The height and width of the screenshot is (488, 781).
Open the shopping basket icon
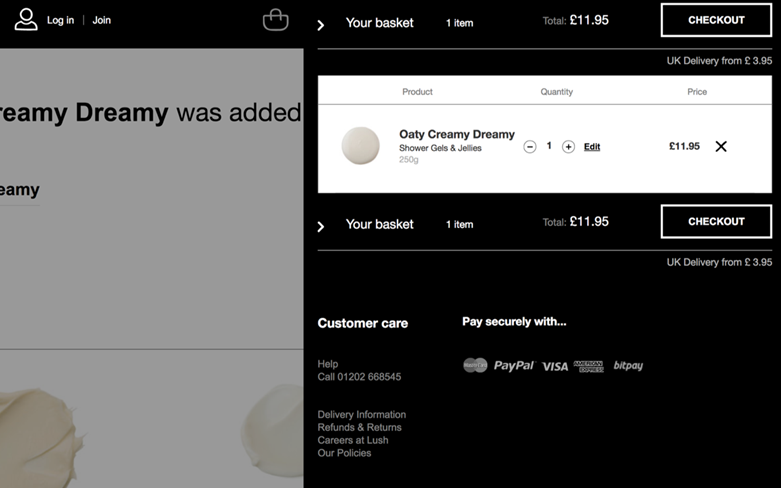tap(275, 20)
